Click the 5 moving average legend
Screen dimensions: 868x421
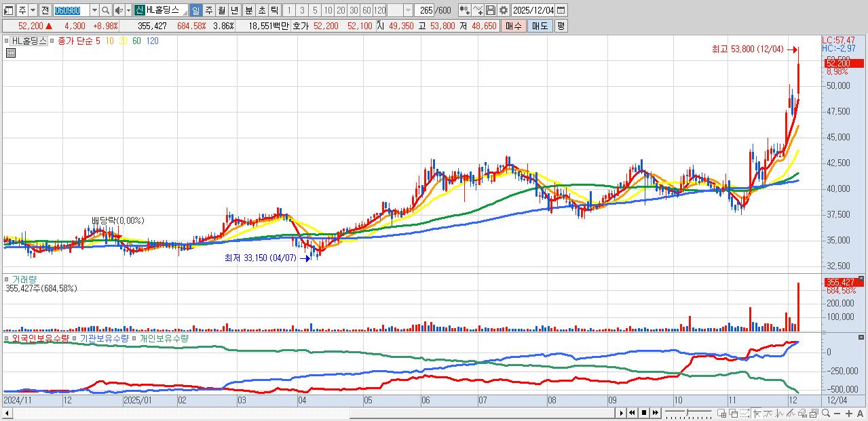click(x=98, y=41)
